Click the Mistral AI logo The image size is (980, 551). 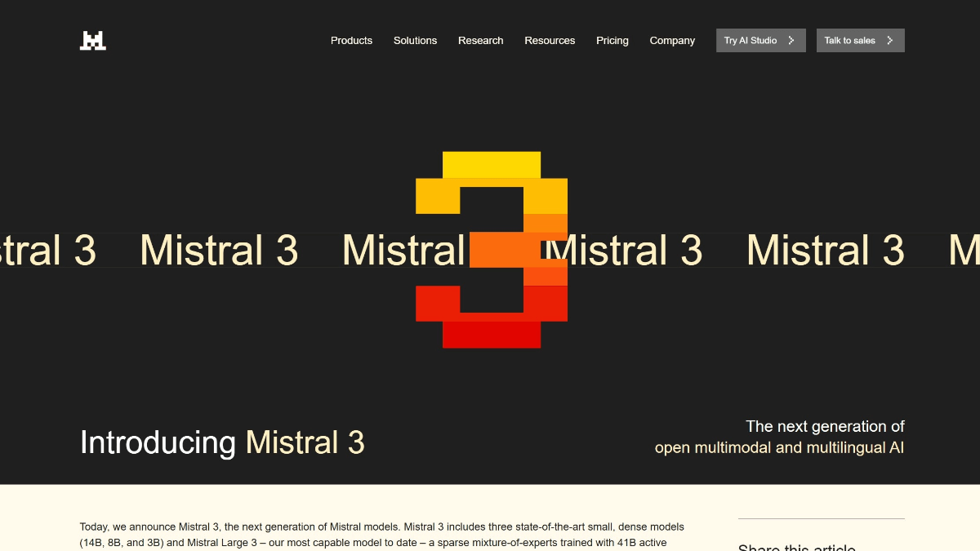pyautogui.click(x=92, y=39)
